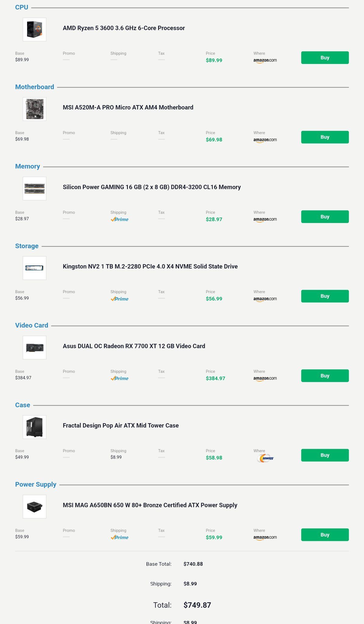Open the Kingston NV2 SSD thumbnail image
This screenshot has width=364, height=624.
pos(34,268)
